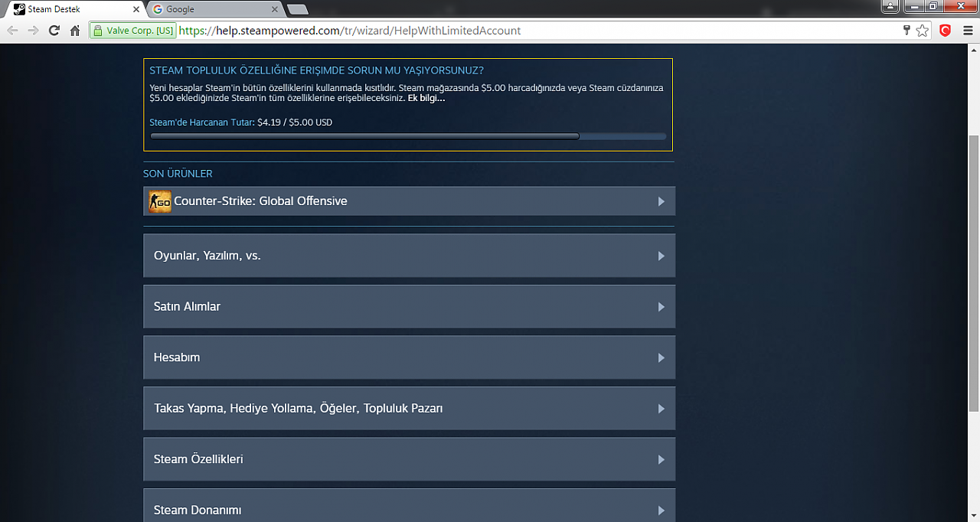
Task: Click heading STEAM TOPLULUK ÖZELLİĞİNE ERİŞİMDE SORUN
Action: tap(316, 70)
